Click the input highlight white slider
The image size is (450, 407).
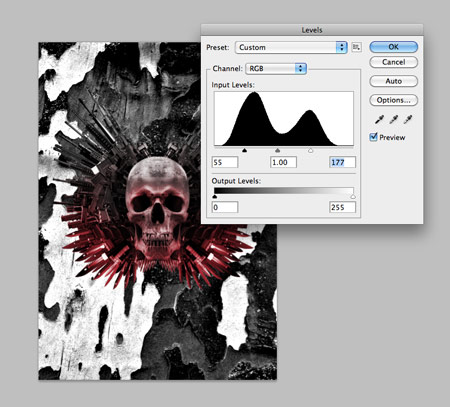point(311,151)
